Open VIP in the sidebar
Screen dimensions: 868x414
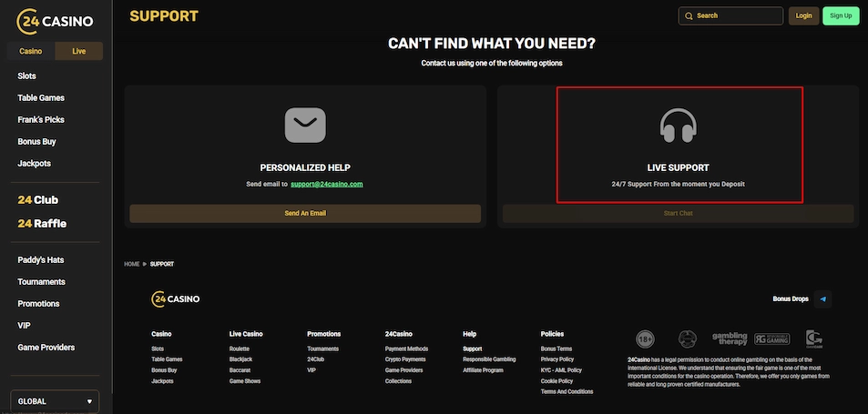(24, 326)
